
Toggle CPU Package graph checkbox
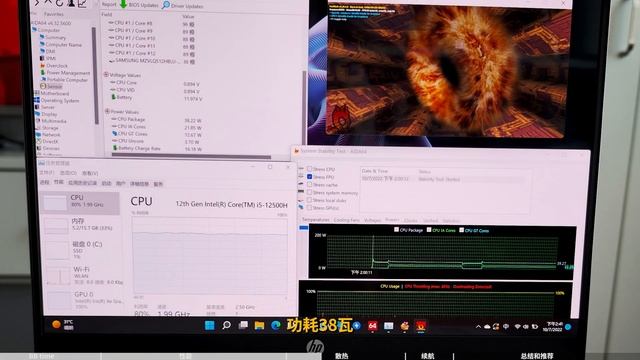[396, 230]
